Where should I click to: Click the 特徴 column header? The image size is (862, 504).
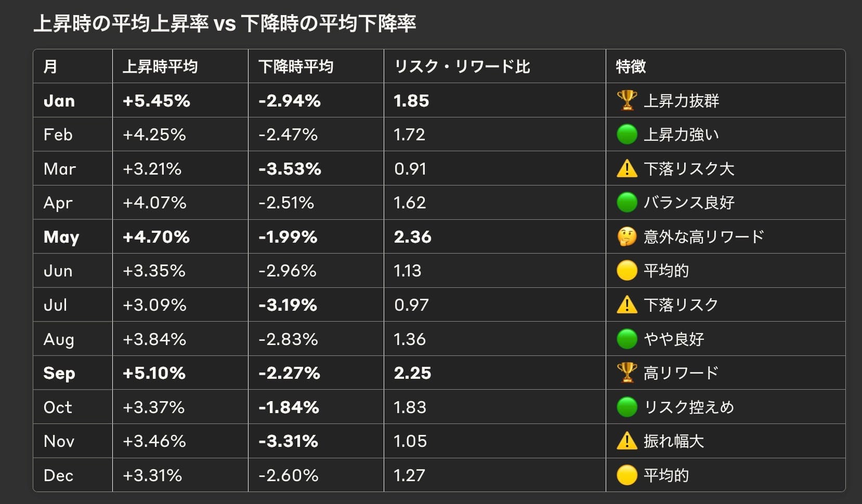click(631, 67)
